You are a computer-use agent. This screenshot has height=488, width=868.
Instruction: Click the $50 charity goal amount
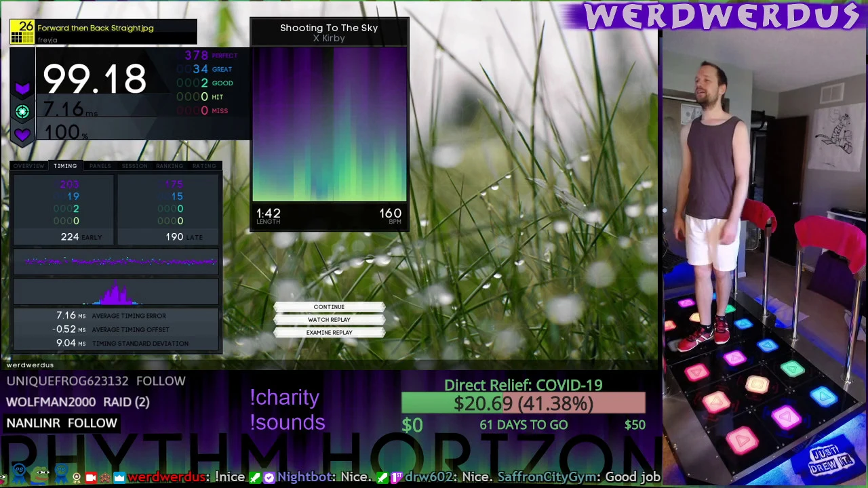[x=635, y=425]
